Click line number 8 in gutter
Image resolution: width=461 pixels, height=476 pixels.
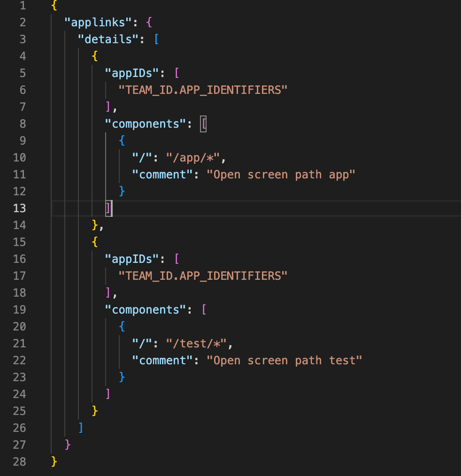point(23,124)
